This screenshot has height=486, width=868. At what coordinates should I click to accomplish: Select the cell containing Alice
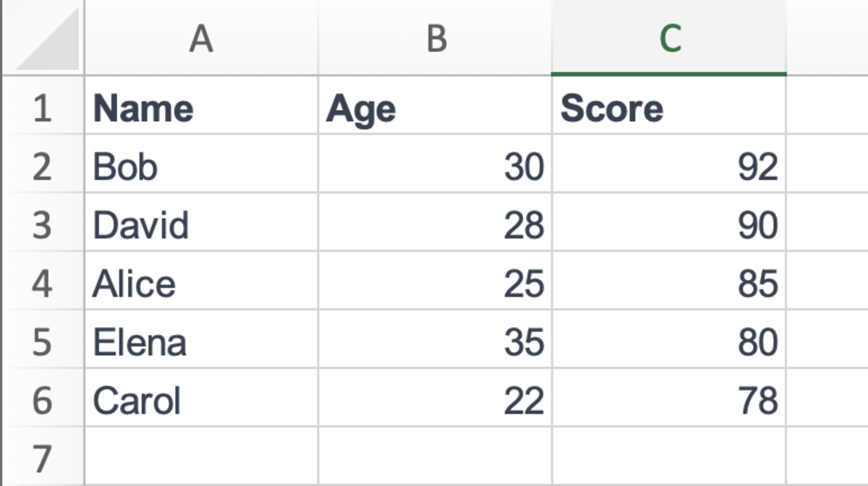click(x=201, y=281)
